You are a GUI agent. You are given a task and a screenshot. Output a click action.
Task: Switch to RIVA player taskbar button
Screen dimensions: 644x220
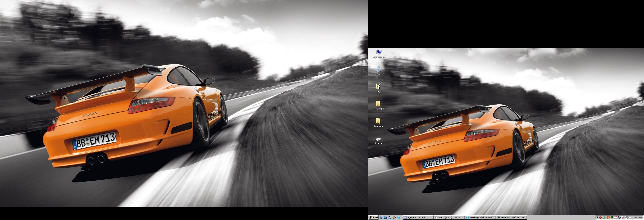coord(449,218)
